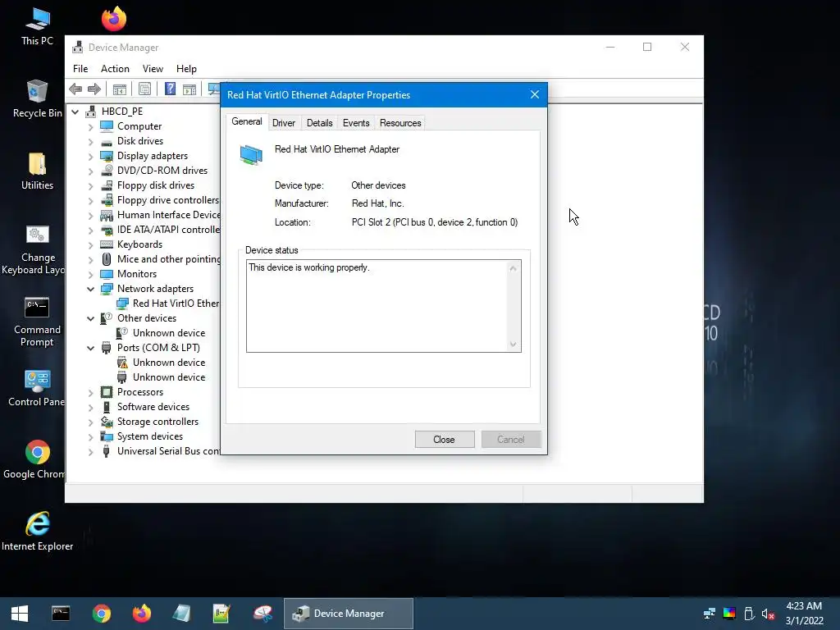Image resolution: width=840 pixels, height=630 pixels.
Task: Click the action pane toolbar icon beside Help
Action: [x=189, y=89]
